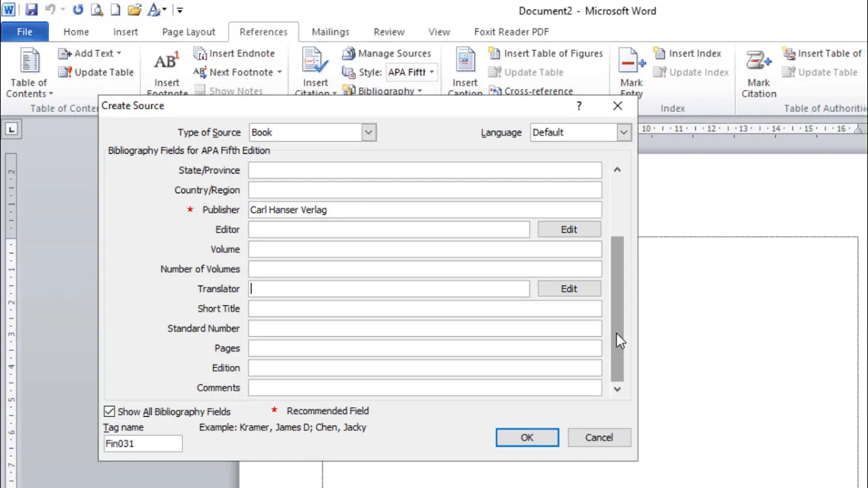Viewport: 868px width, 488px height.
Task: Click the Next Footnote icon
Action: click(199, 72)
